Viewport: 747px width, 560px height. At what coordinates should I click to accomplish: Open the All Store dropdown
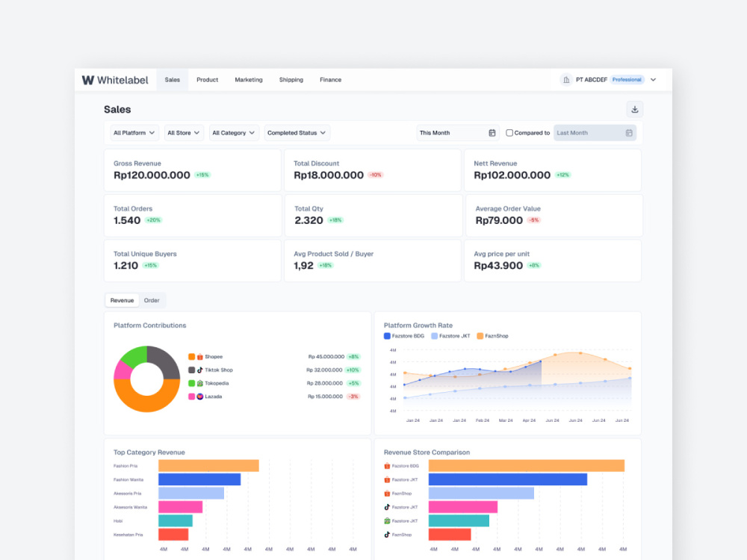click(x=184, y=133)
